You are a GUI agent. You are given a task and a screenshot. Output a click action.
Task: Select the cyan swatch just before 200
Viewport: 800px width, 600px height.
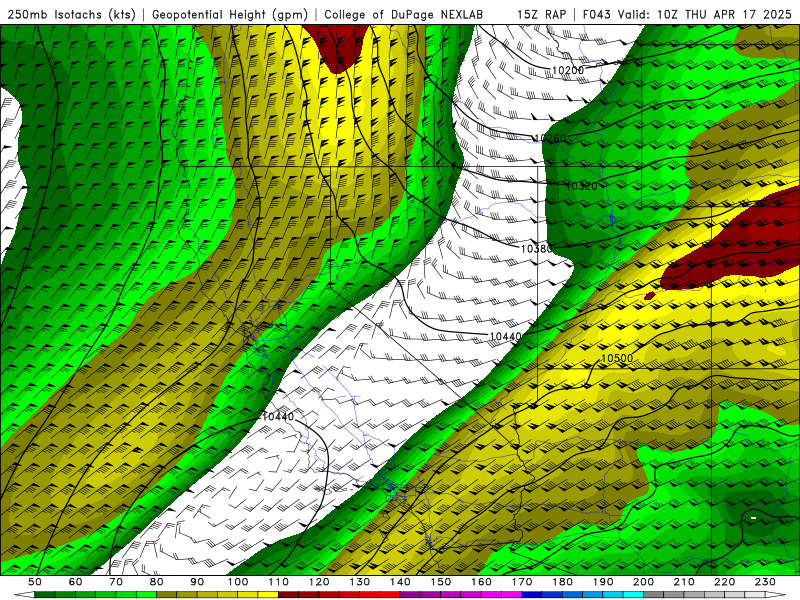tap(633, 595)
